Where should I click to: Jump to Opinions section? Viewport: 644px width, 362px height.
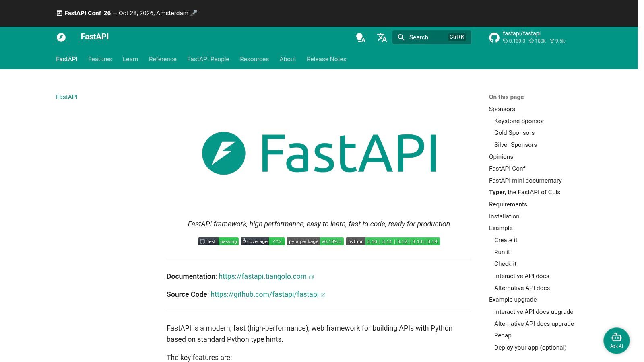coord(501,157)
